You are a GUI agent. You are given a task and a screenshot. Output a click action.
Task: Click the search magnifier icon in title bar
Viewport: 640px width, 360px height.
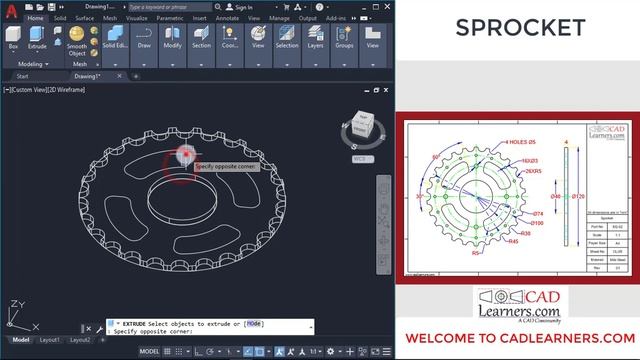(x=218, y=7)
